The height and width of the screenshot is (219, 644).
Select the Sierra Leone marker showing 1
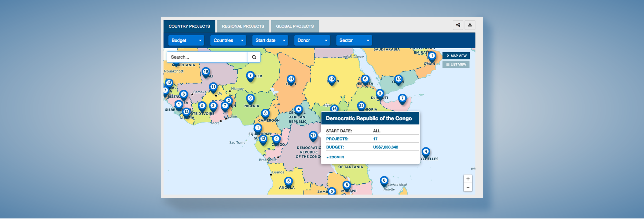click(x=179, y=106)
